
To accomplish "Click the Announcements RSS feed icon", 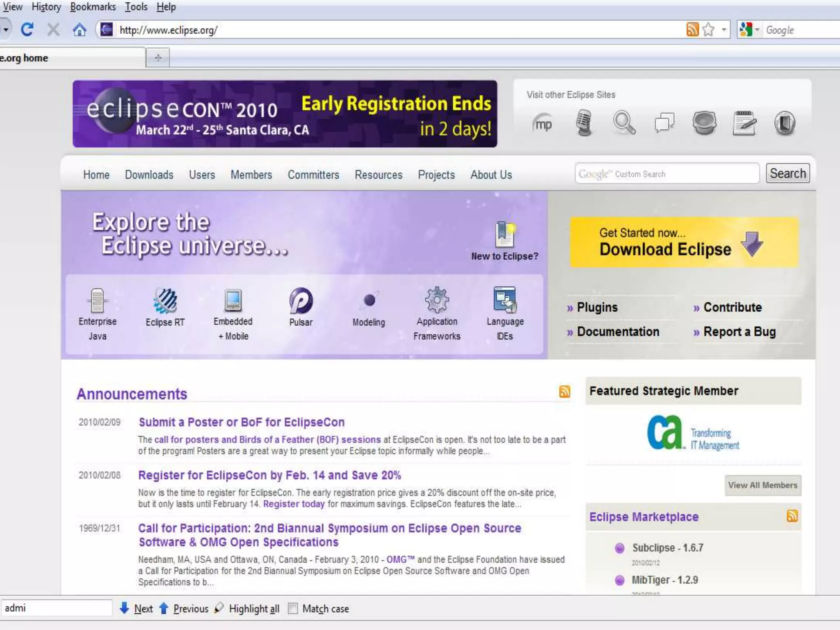I will click(564, 392).
